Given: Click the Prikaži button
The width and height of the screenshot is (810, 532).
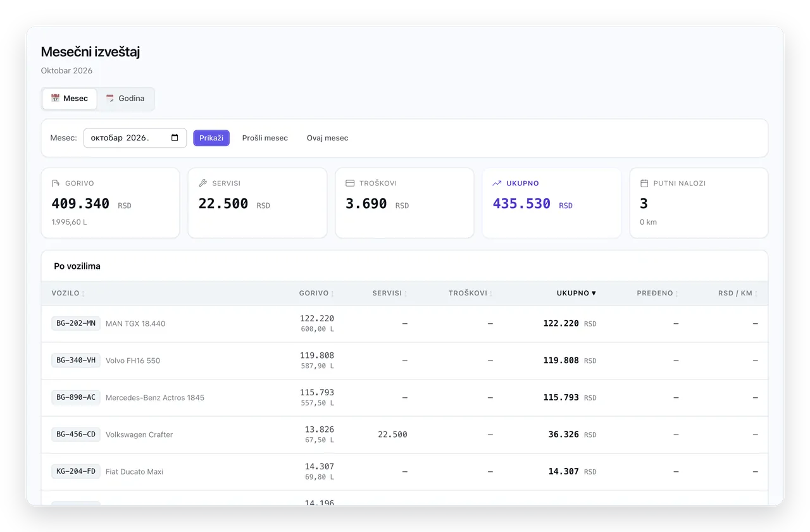Looking at the screenshot, I should pyautogui.click(x=211, y=138).
